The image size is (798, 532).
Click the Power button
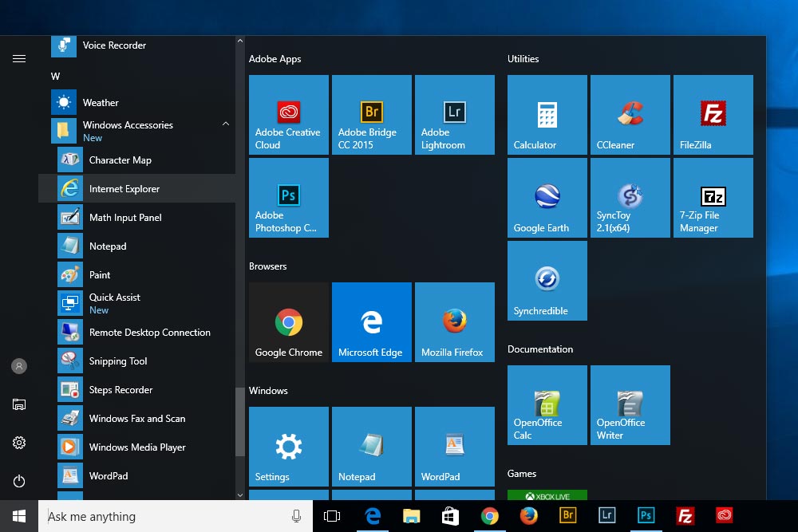point(19,482)
